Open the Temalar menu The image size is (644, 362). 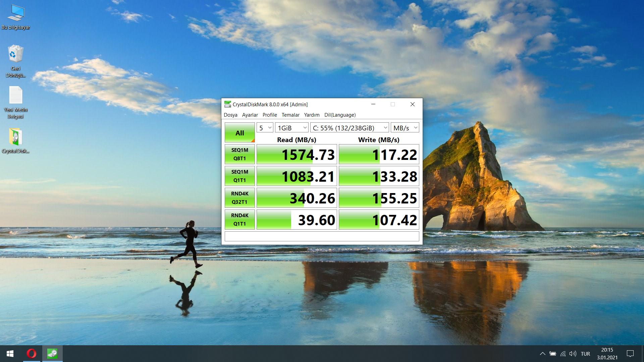coord(290,115)
